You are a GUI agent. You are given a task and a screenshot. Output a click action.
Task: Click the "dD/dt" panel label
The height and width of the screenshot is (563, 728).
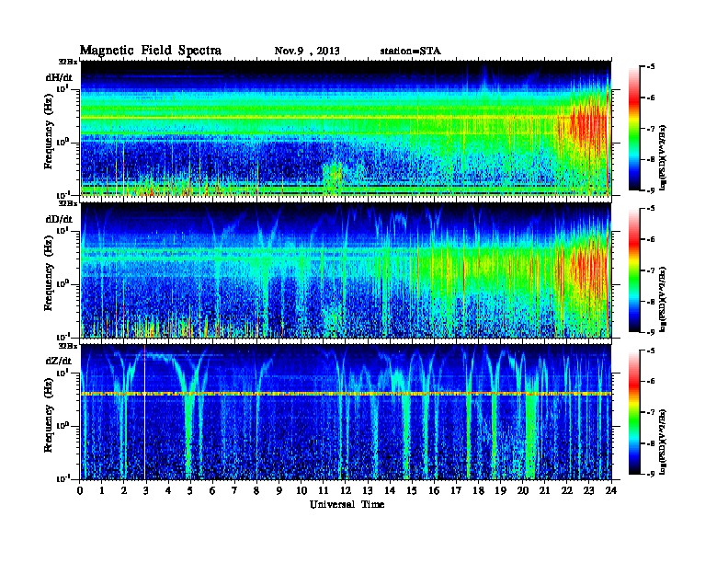coord(59,219)
